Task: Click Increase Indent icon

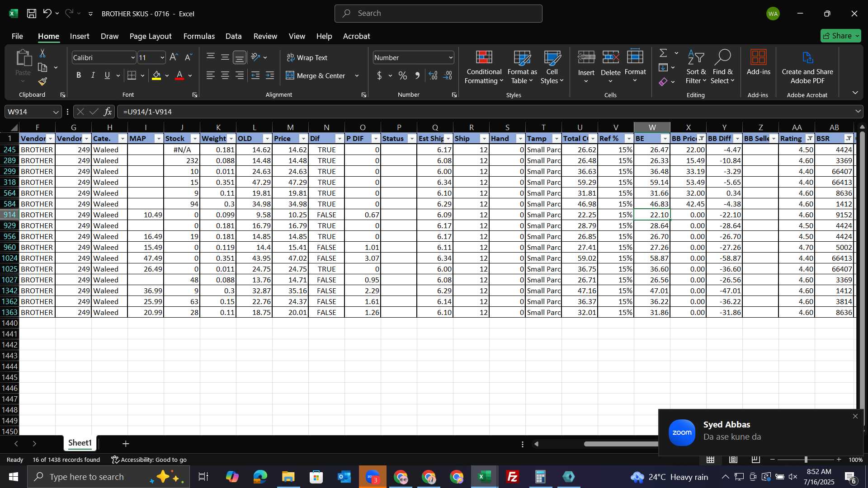Action: [x=270, y=76]
